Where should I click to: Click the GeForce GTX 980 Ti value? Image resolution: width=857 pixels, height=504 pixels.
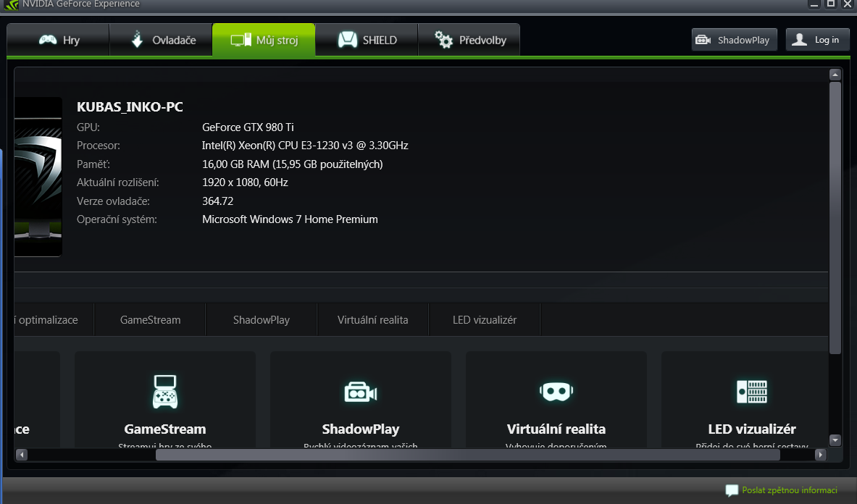coord(248,127)
